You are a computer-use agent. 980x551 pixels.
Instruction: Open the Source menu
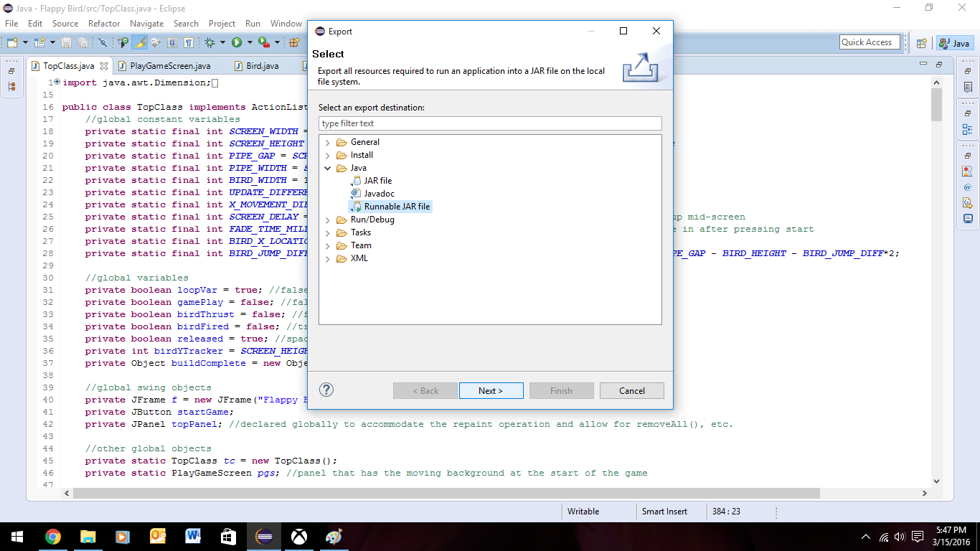point(65,24)
